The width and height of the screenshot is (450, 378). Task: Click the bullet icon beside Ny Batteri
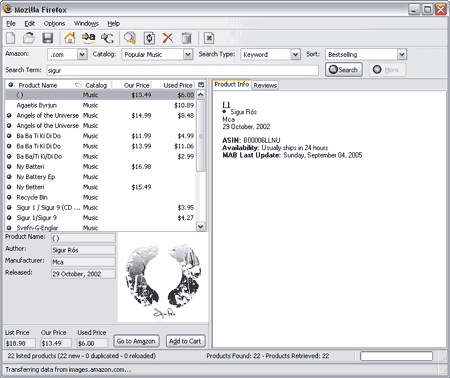(9, 166)
